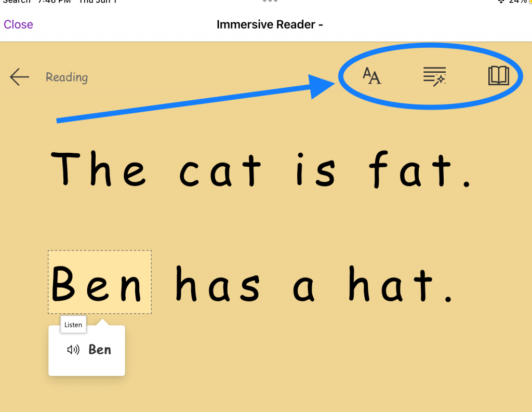Tap the Reading breadcrumb label

(66, 77)
